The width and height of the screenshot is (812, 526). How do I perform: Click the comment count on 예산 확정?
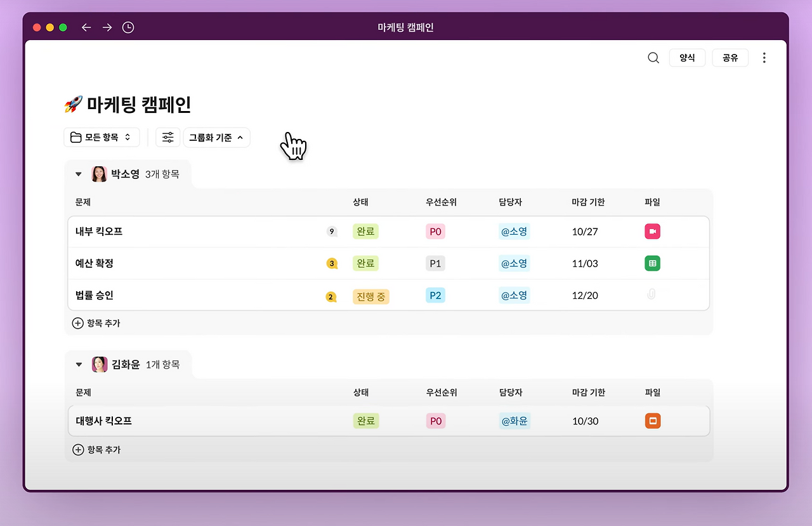tap(332, 263)
